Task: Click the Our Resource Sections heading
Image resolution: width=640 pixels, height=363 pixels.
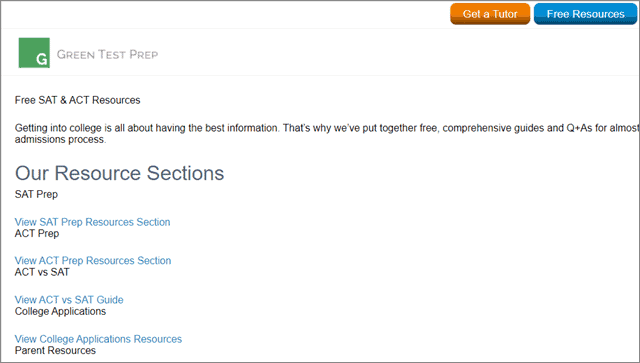Action: (120, 173)
